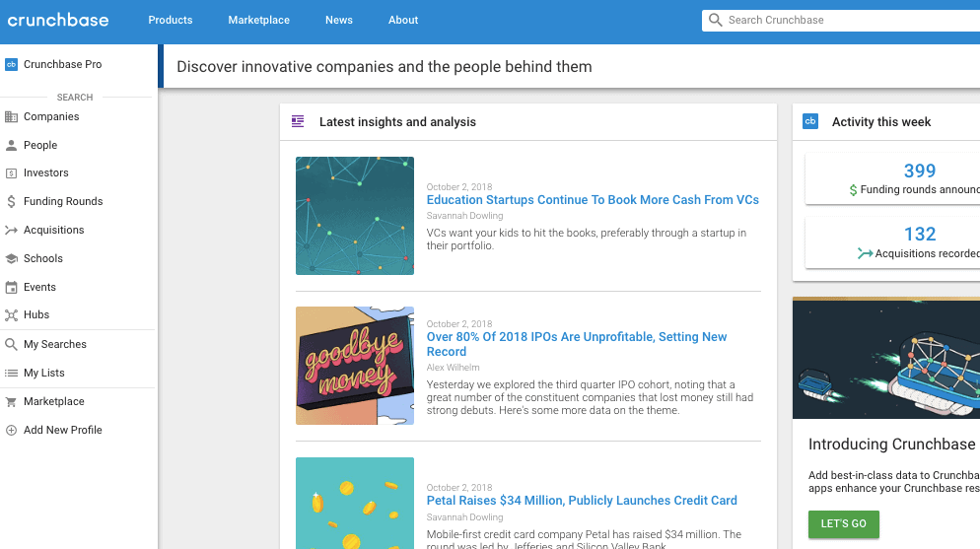
Task: Click the acquisitions arrow icon by 132
Action: [865, 253]
